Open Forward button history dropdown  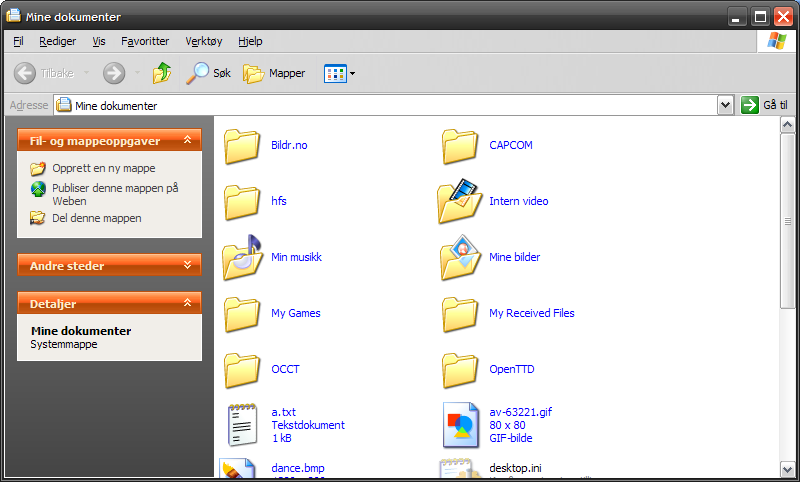pos(137,73)
